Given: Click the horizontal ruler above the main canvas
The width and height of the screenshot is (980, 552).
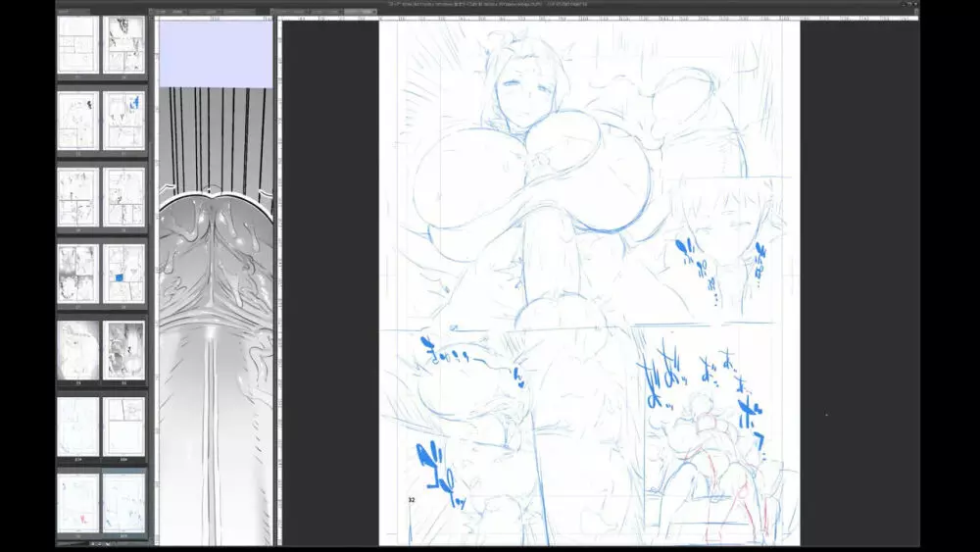Looking at the screenshot, I should point(588,18).
